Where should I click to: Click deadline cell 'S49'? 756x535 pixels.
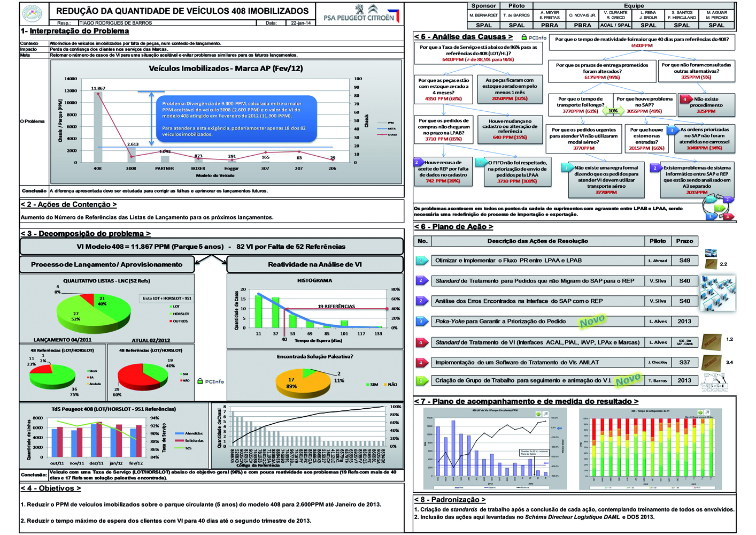[684, 261]
